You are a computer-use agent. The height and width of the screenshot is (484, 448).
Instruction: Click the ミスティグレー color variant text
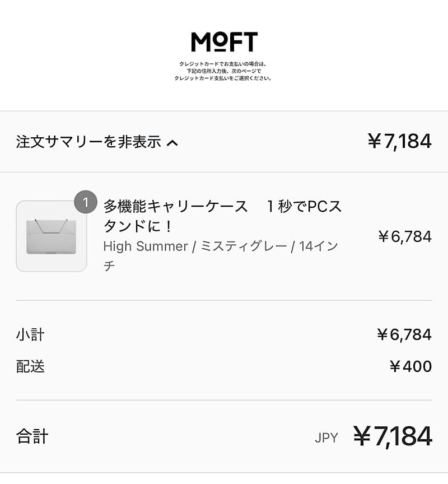point(244,246)
